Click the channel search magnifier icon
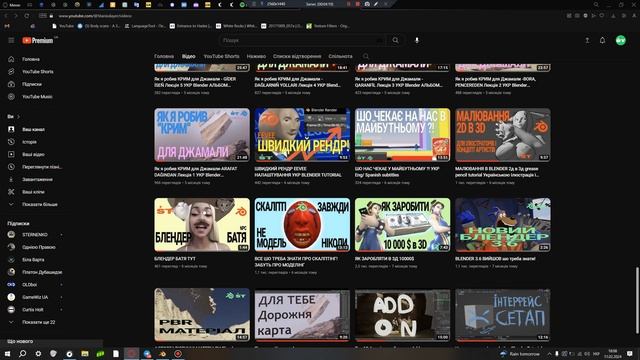Viewport: 640px width, 360px height. tap(366, 56)
